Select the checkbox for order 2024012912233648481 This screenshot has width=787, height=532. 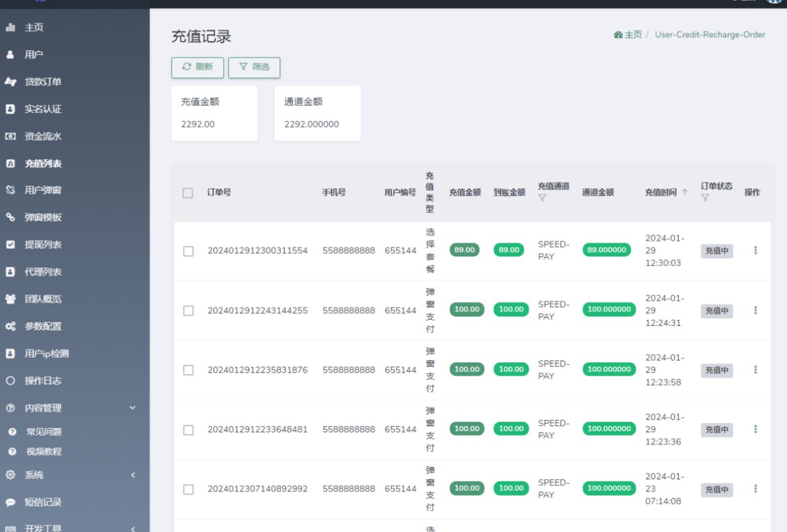188,429
